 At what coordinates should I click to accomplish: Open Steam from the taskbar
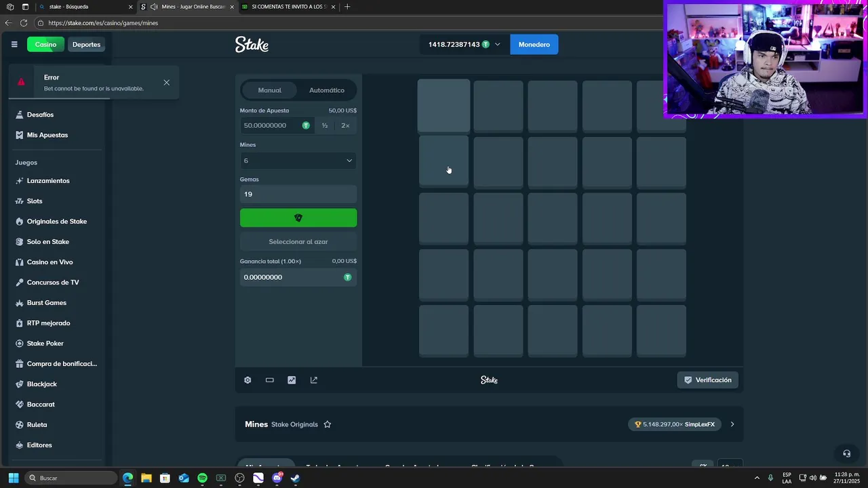point(295,478)
